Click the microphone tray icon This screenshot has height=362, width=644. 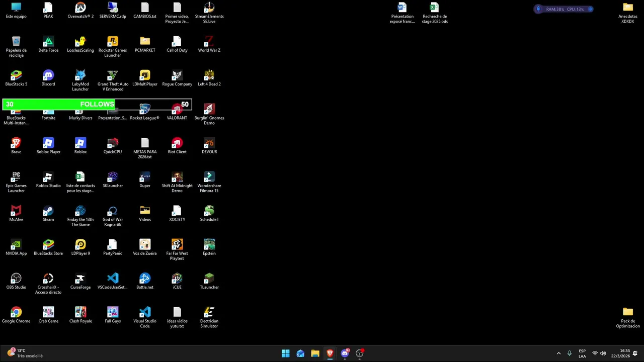click(x=570, y=353)
